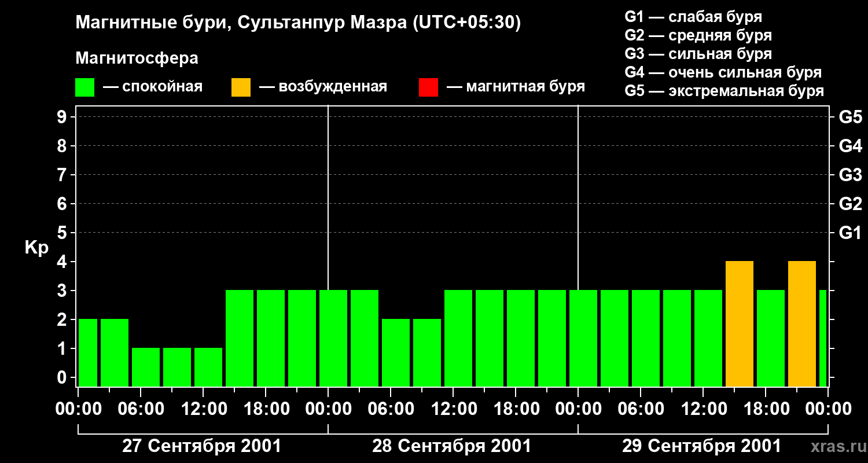Click the date label '28 Сентября 2001'
This screenshot has height=463, width=868.
click(452, 446)
